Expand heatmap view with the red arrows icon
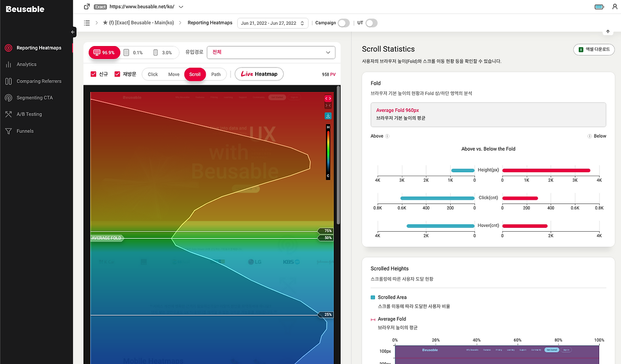The height and width of the screenshot is (364, 621). click(328, 98)
